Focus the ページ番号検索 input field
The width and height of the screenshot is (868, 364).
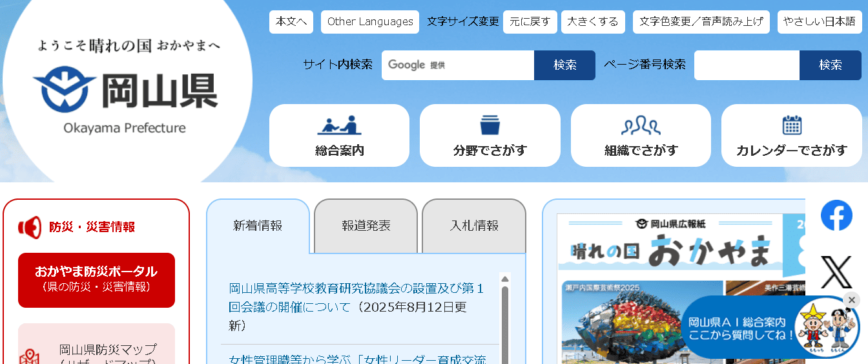747,65
